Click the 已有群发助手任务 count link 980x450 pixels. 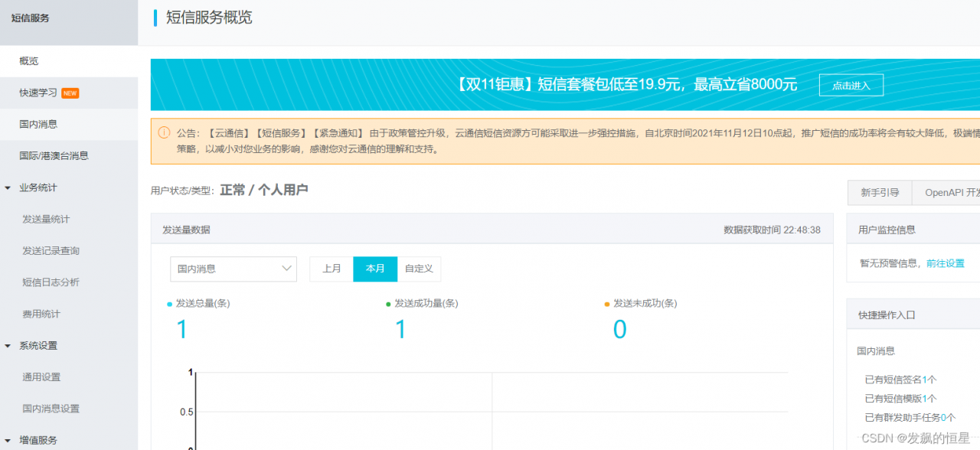click(943, 418)
